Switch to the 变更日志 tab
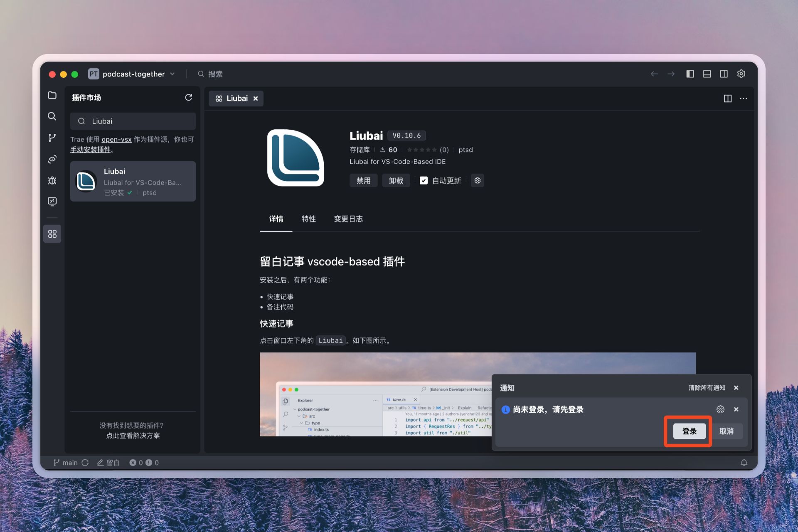Image resolution: width=798 pixels, height=532 pixels. pyautogui.click(x=348, y=219)
